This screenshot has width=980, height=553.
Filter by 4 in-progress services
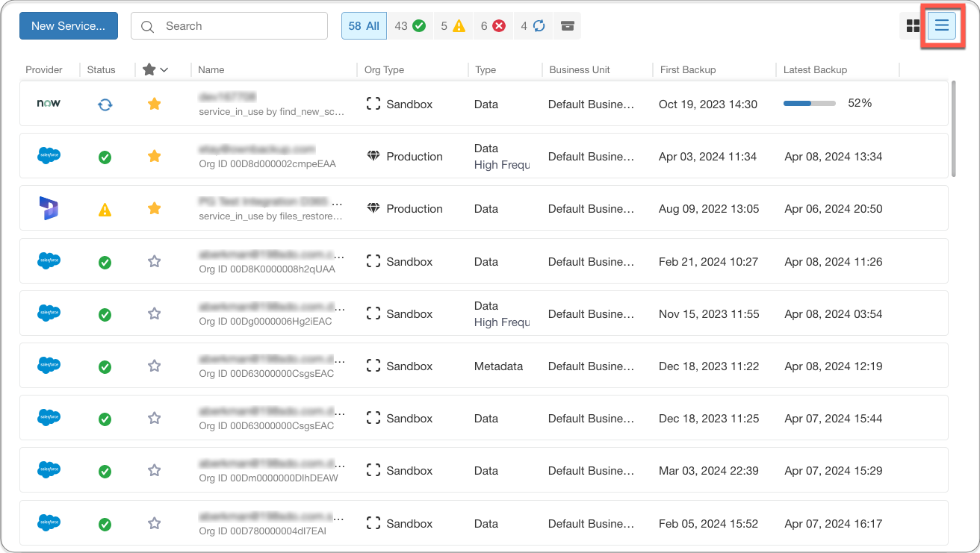tap(533, 26)
